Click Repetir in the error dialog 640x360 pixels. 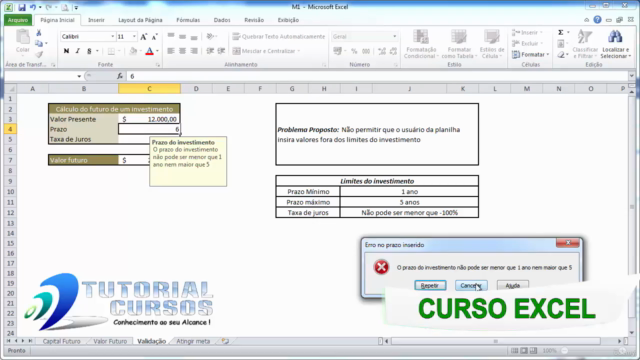point(430,285)
